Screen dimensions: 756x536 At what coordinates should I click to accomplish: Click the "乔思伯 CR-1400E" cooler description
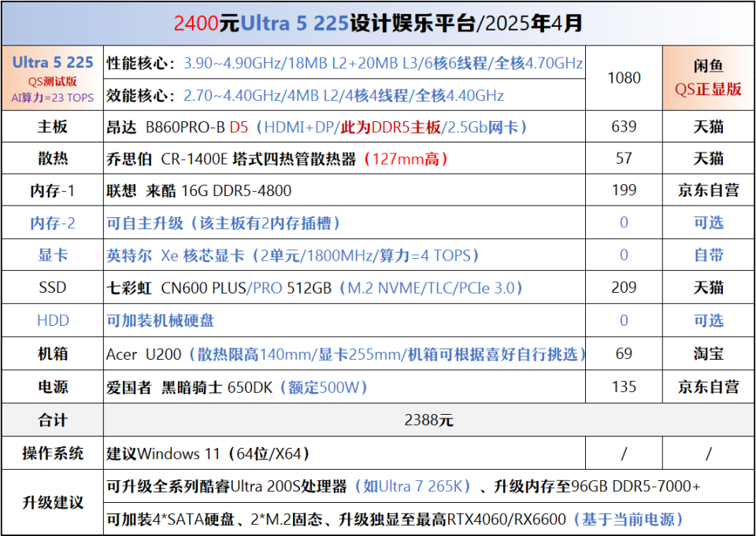pos(277,158)
